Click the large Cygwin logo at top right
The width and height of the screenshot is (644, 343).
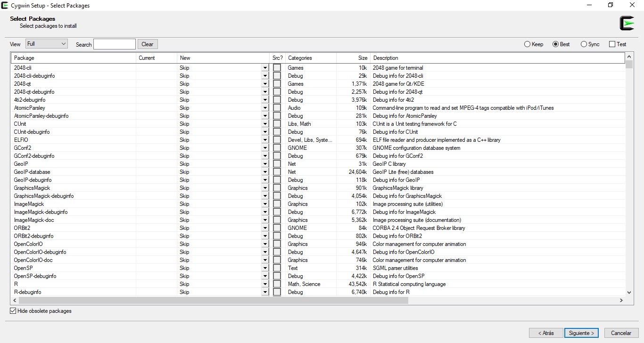coord(627,23)
